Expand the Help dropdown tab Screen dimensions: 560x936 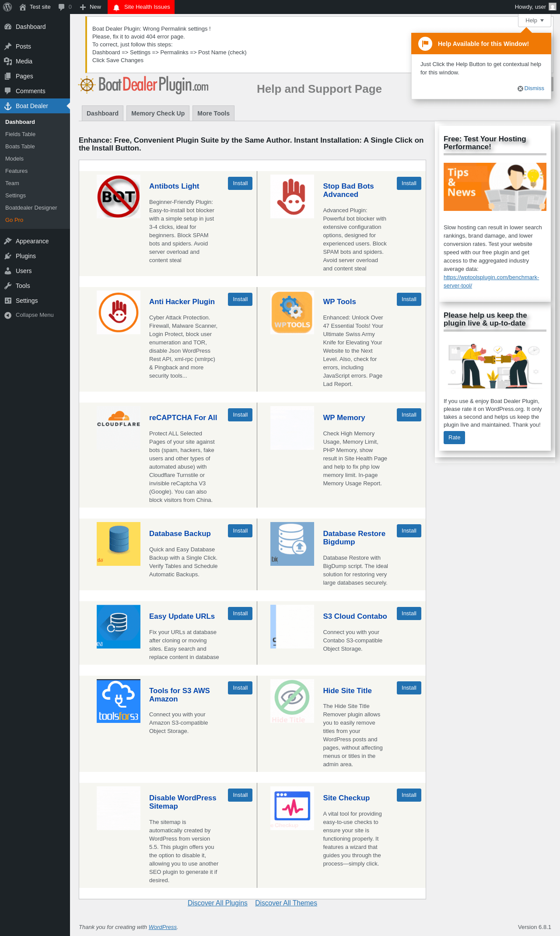[x=535, y=21]
